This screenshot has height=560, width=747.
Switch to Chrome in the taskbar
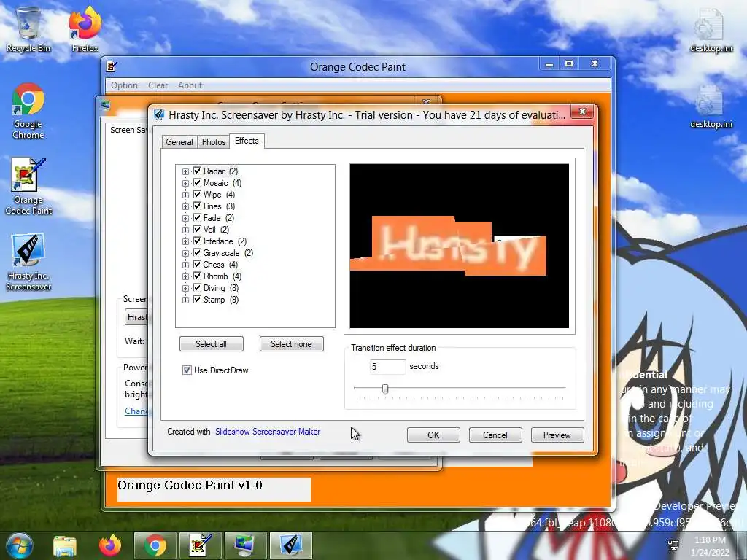155,545
